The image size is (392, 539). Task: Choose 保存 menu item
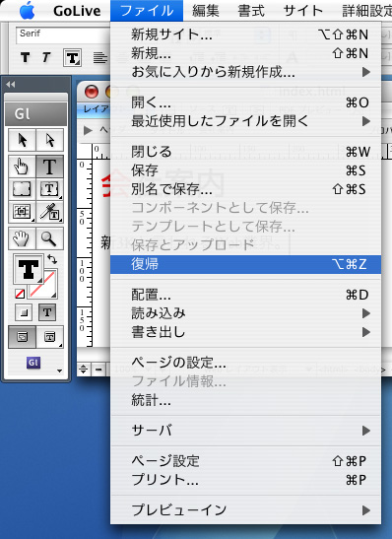tap(245, 170)
